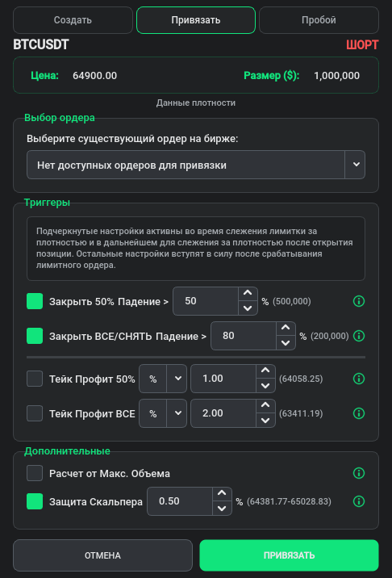The image size is (392, 578).
Task: Focus the Закрыть 50% Падение value field
Action: [x=206, y=301]
